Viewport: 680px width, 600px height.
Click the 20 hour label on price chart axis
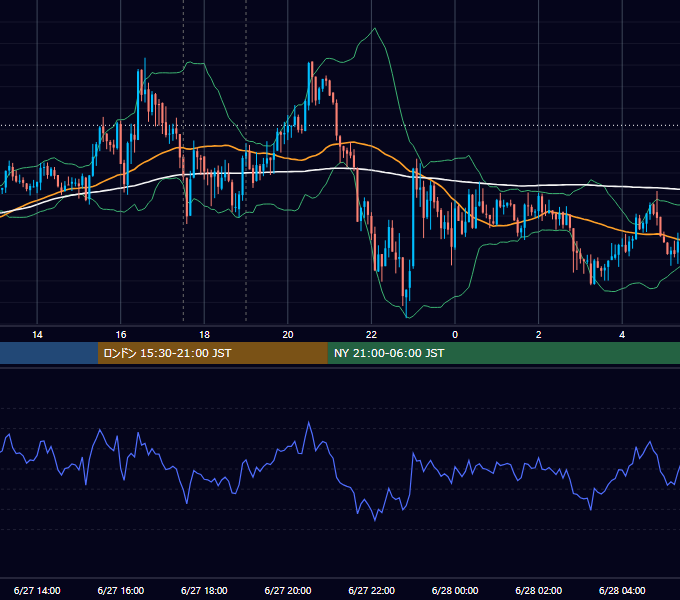point(288,335)
